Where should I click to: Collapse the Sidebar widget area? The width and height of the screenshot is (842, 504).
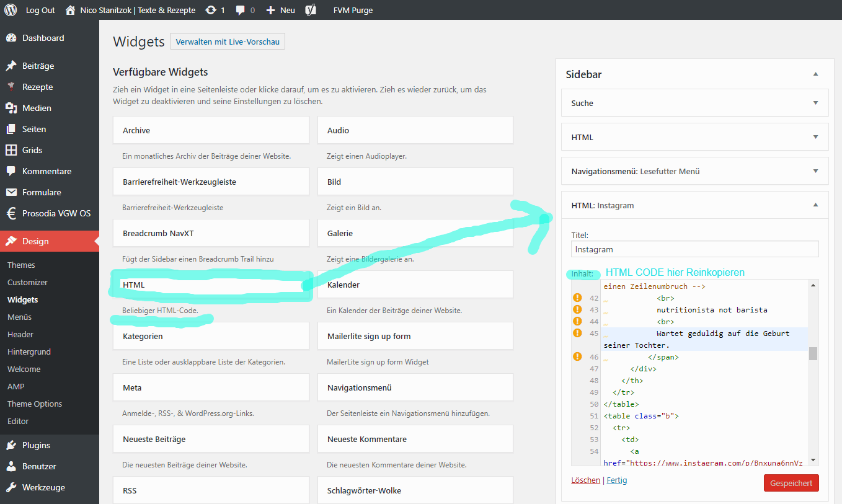[x=815, y=74]
